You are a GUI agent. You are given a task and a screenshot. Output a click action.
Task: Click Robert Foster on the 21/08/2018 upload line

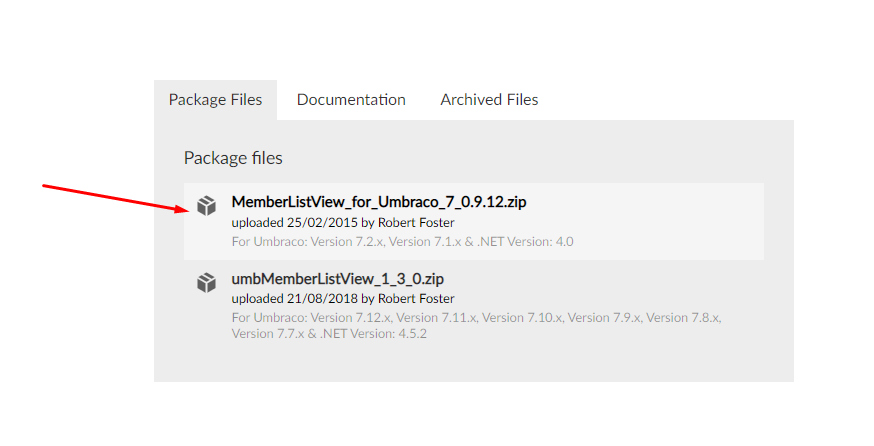click(x=416, y=299)
